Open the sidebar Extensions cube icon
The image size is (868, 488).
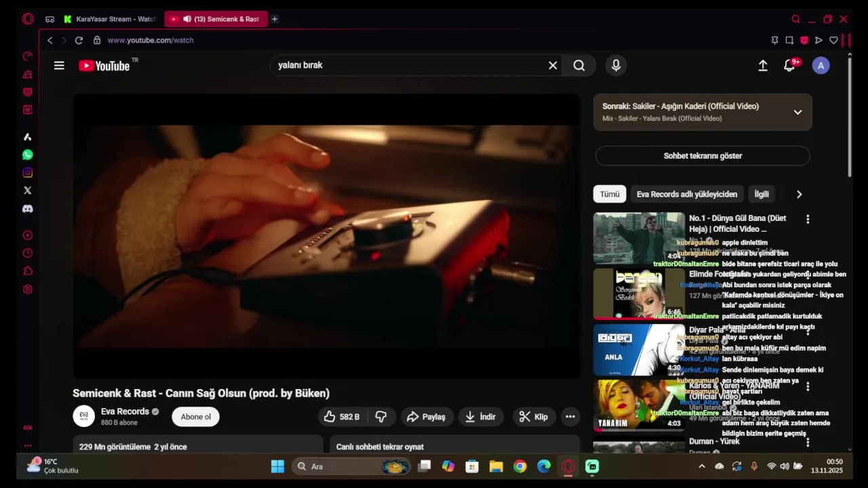point(28,271)
